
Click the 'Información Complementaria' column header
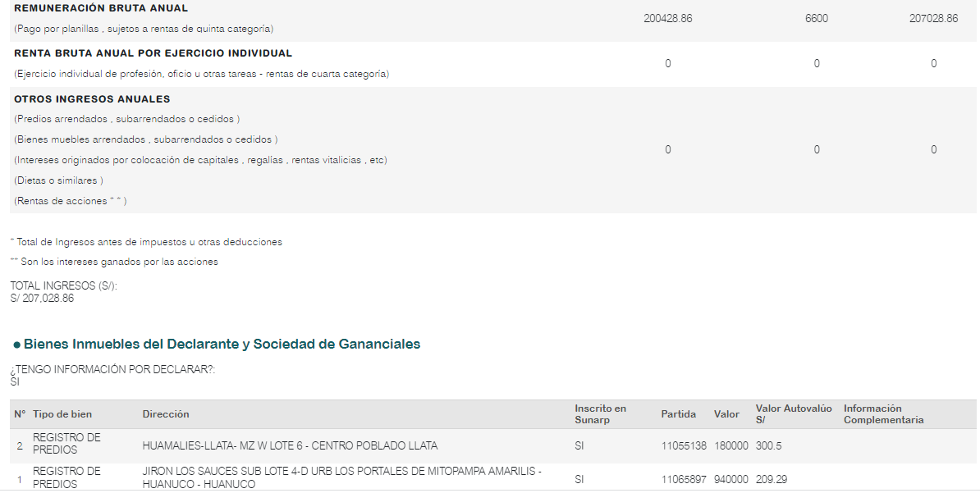pos(884,414)
